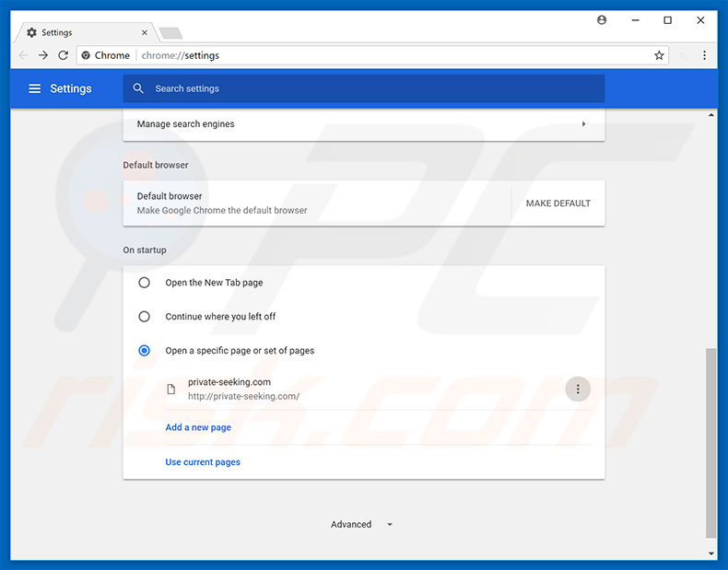Reload the settings page

64,55
